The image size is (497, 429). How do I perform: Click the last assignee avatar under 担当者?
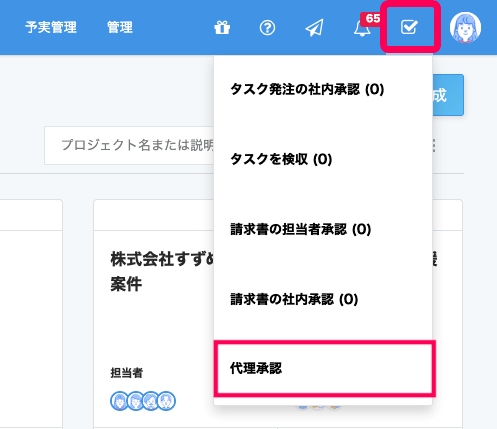click(x=166, y=401)
